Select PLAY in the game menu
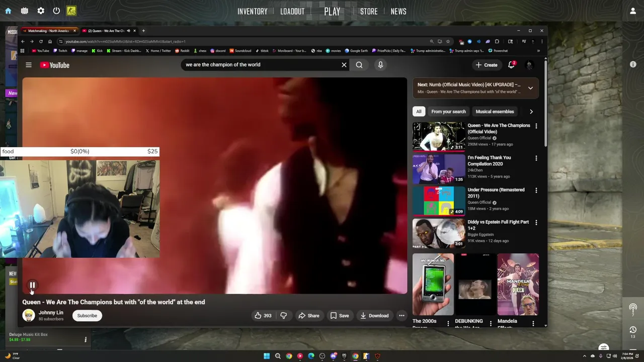The image size is (644, 362). pos(332,12)
